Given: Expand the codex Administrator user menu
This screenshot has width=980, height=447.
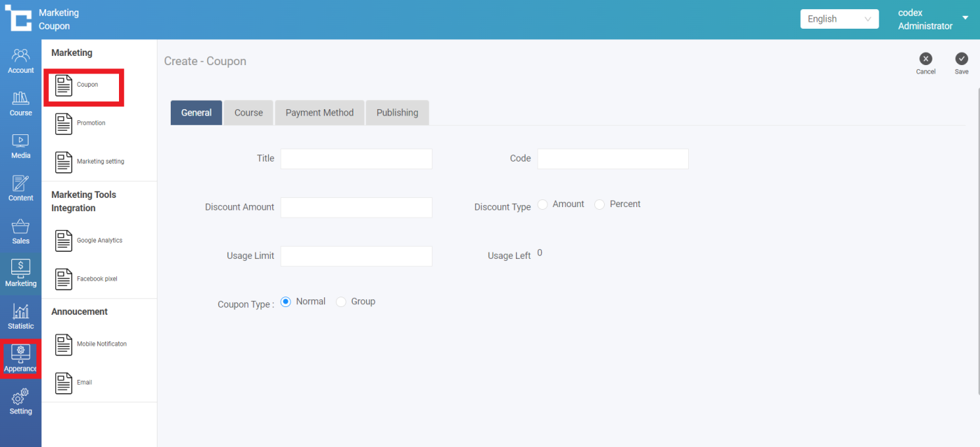Looking at the screenshot, I should click(x=965, y=19).
